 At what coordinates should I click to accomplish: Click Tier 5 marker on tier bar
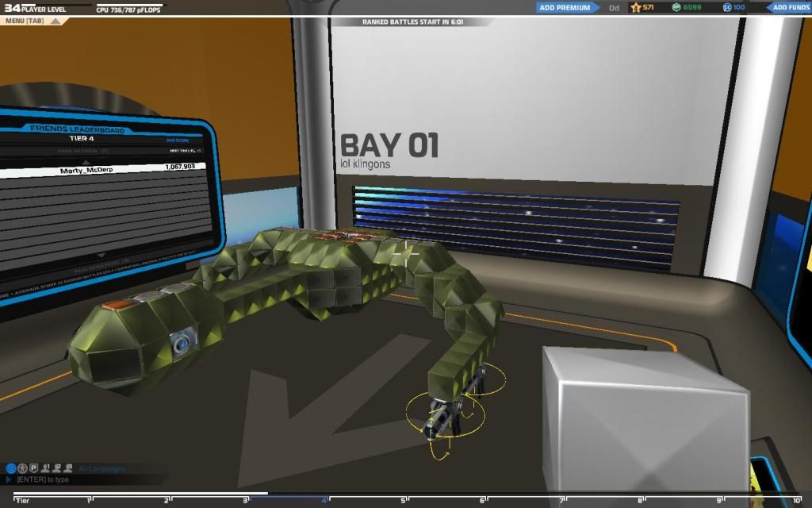pyautogui.click(x=404, y=500)
